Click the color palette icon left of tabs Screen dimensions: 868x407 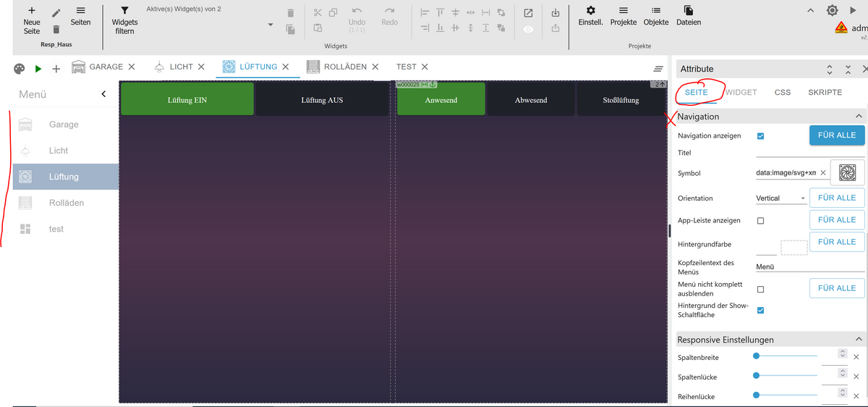pyautogui.click(x=20, y=69)
